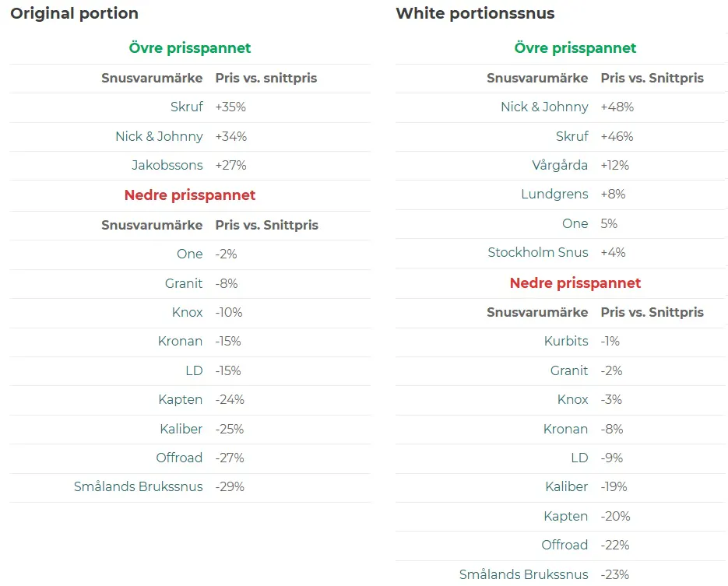Open the LD link showing -15%
Screen dimensions: 728x586
point(193,370)
